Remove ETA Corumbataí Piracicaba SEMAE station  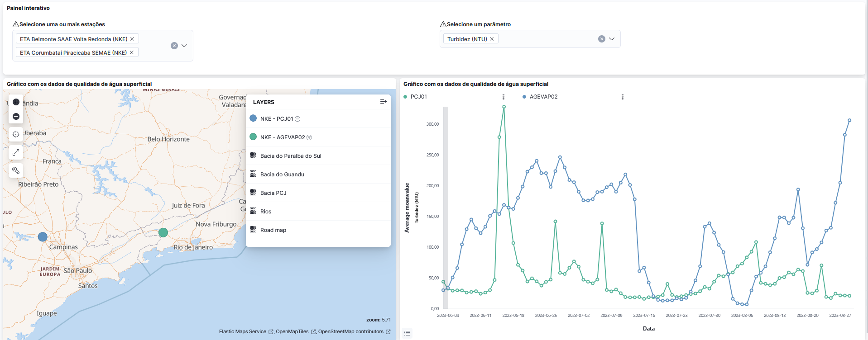(132, 53)
